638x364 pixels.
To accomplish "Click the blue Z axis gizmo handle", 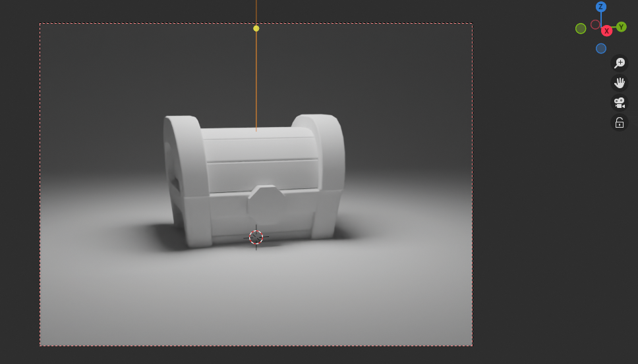I will coord(601,7).
